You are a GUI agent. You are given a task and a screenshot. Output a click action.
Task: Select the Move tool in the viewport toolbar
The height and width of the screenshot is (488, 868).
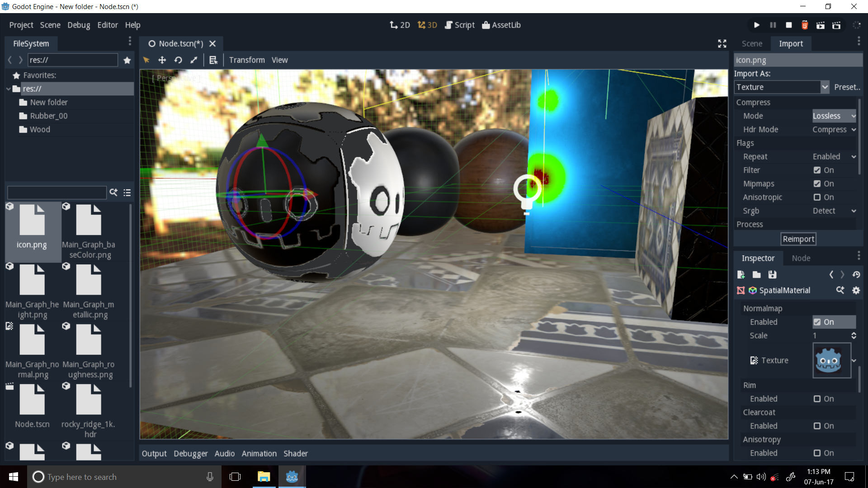162,60
